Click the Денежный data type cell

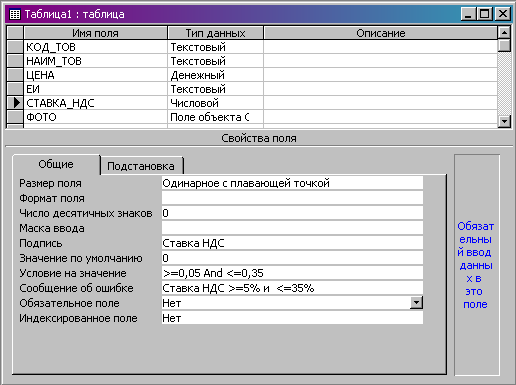pyautogui.click(x=215, y=75)
